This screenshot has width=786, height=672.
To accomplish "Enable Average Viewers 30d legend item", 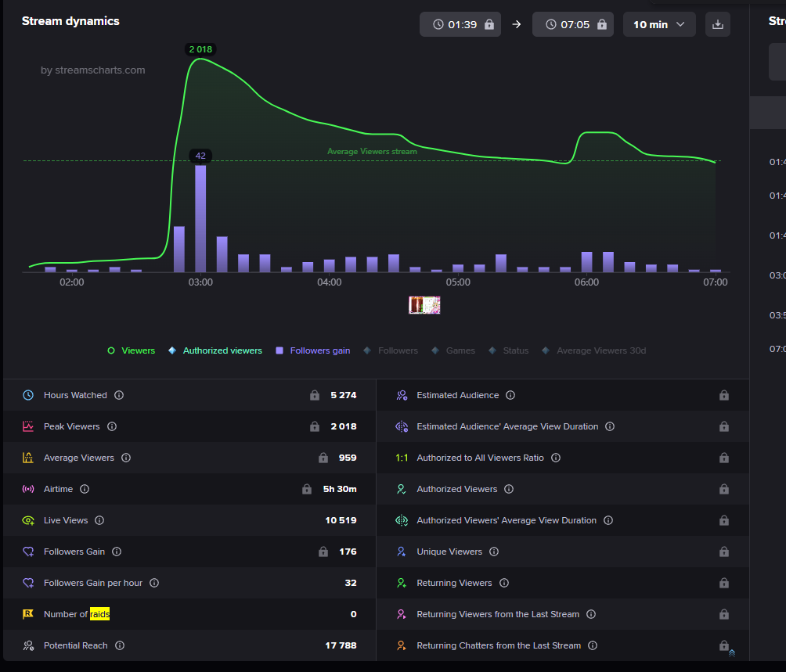I will tap(593, 350).
